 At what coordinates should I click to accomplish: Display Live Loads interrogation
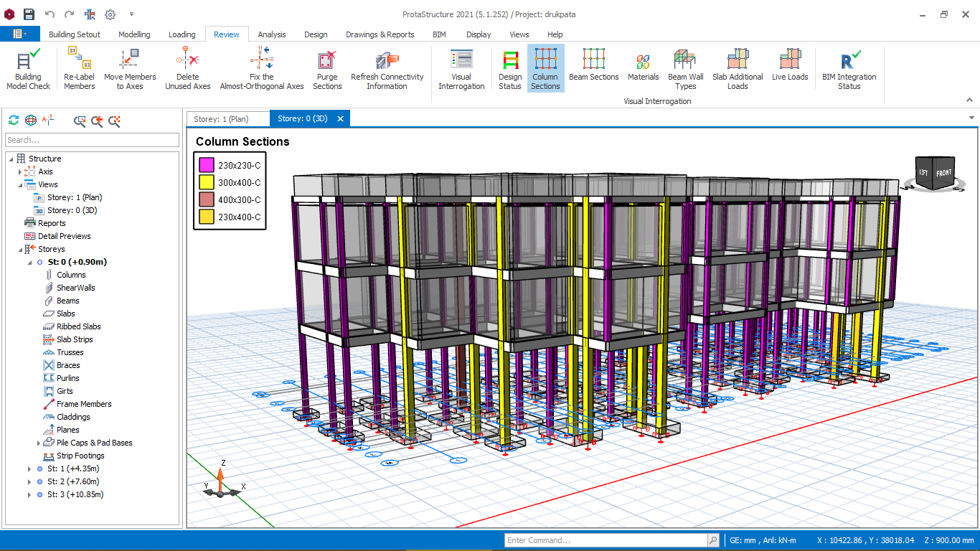[790, 65]
